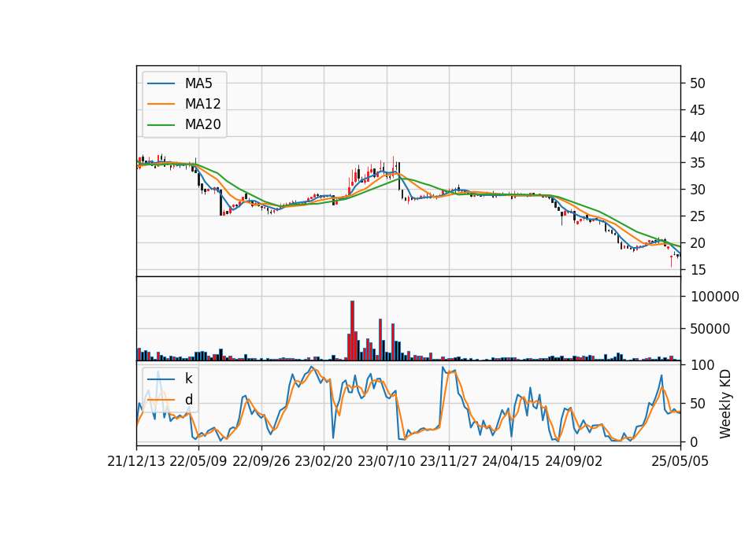The image size is (756, 543).
Task: Click the MA20 legend label
Action: (202, 124)
